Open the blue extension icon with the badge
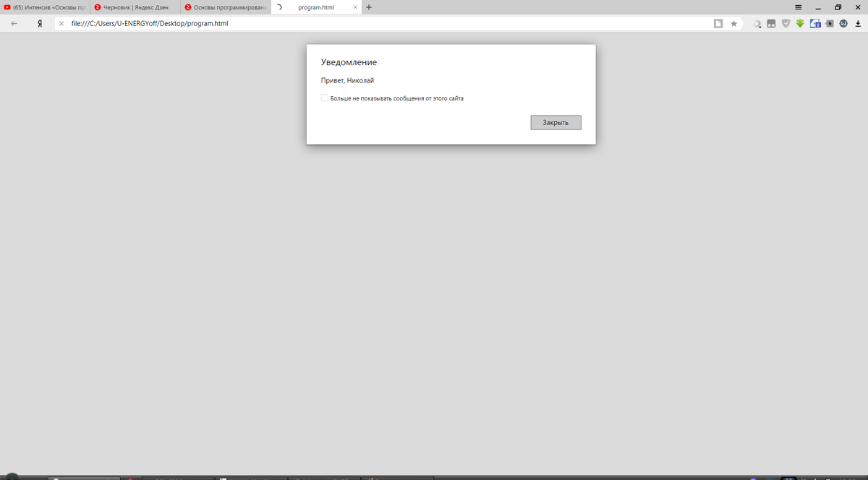Screen dimensions: 868x480 pyautogui.click(x=815, y=23)
